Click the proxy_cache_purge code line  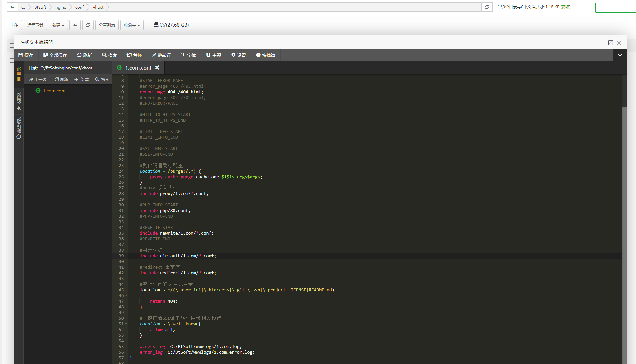pyautogui.click(x=206, y=177)
